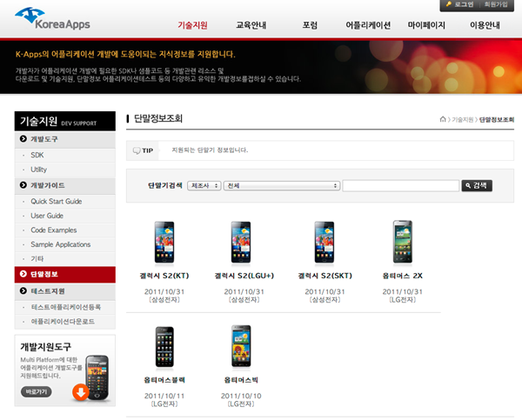522x420 pixels.
Task: Click 단말정보조회 in the breadcrumb
Action: 497,120
